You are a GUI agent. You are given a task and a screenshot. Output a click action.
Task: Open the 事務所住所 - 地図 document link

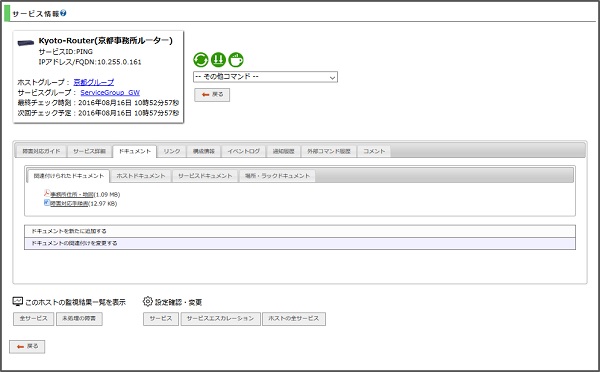72,194
